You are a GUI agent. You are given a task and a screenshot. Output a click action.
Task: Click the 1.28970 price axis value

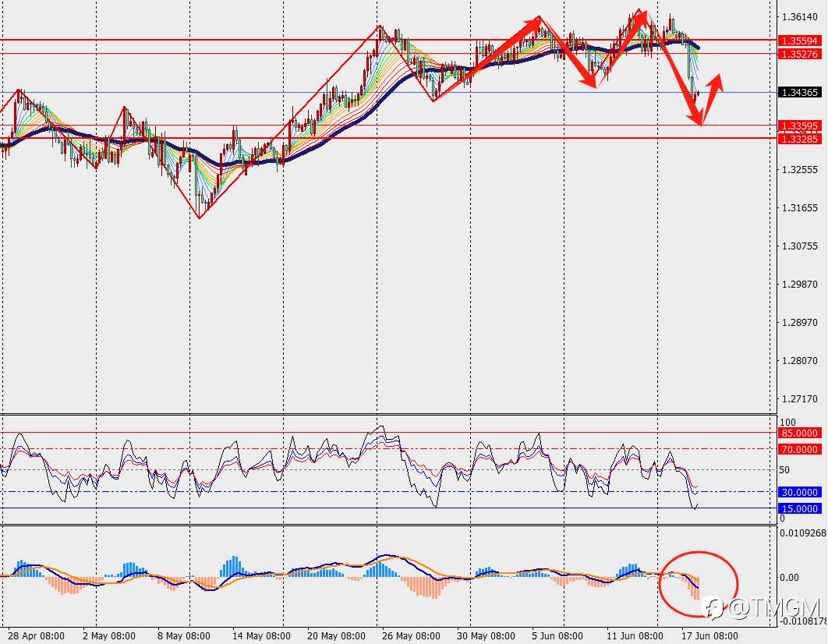click(x=799, y=322)
